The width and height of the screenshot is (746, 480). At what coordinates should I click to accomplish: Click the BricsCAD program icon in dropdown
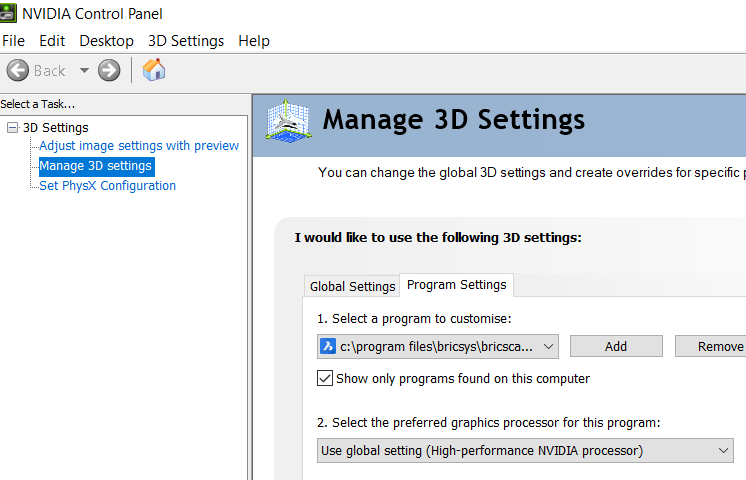point(328,346)
